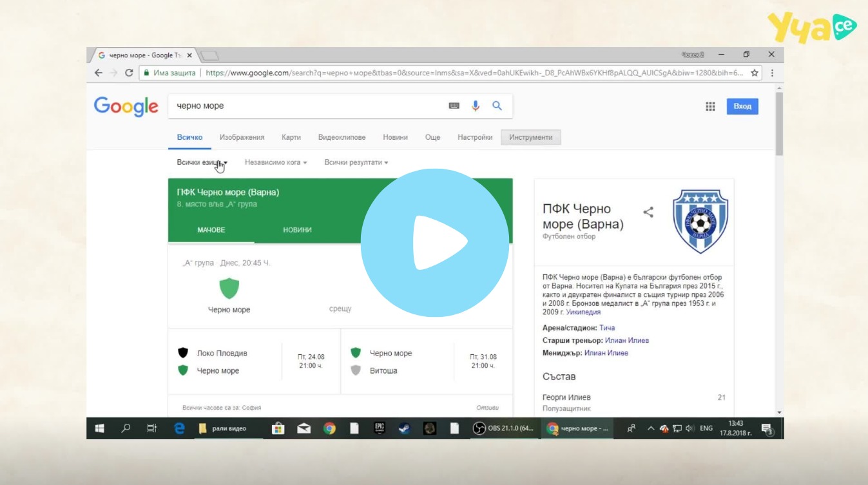Click the Черно море green shield in today's match
This screenshot has width=868, height=485.
[229, 289]
